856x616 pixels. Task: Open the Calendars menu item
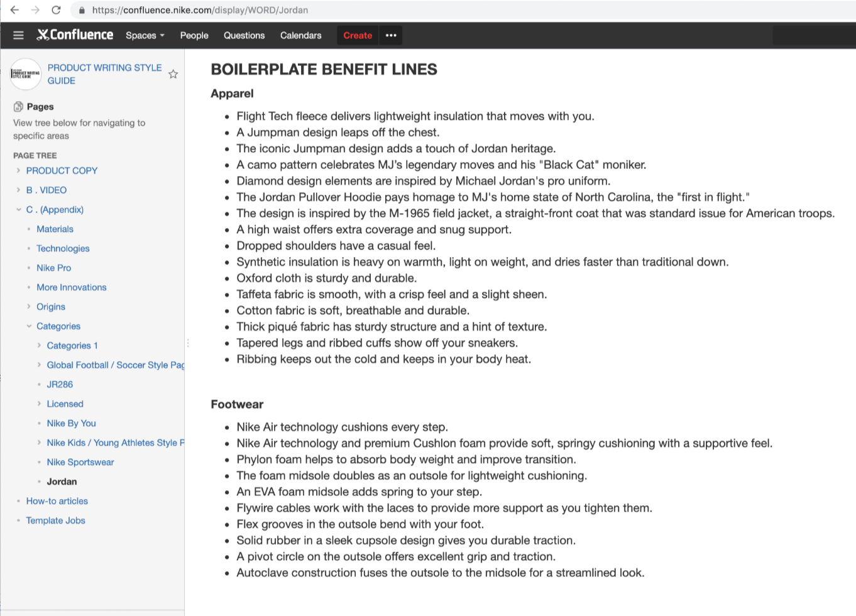(x=300, y=35)
